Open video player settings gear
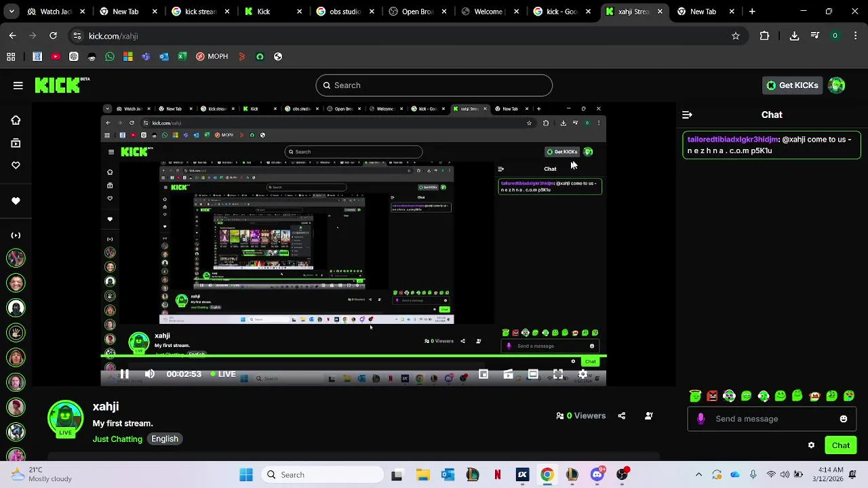The width and height of the screenshot is (868, 488). (583, 374)
